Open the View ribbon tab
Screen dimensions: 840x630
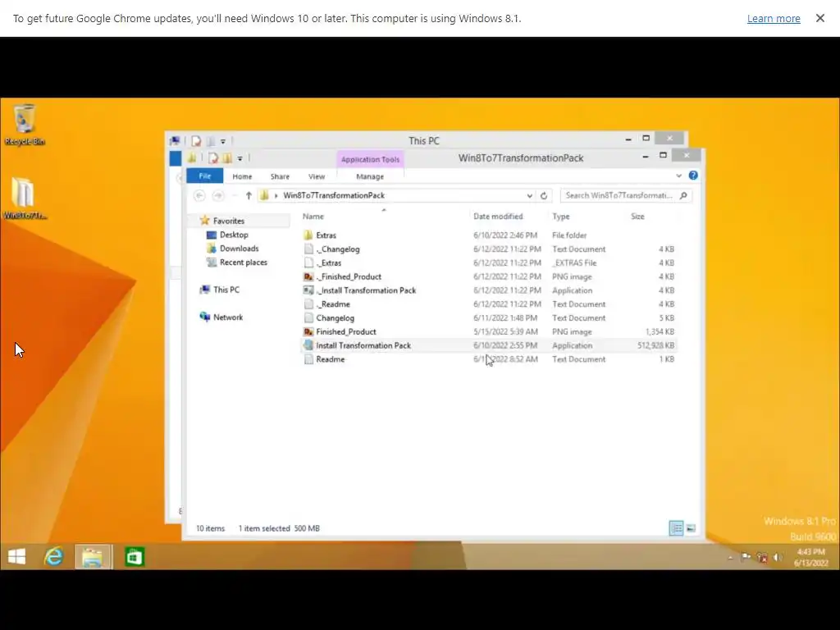(x=316, y=176)
